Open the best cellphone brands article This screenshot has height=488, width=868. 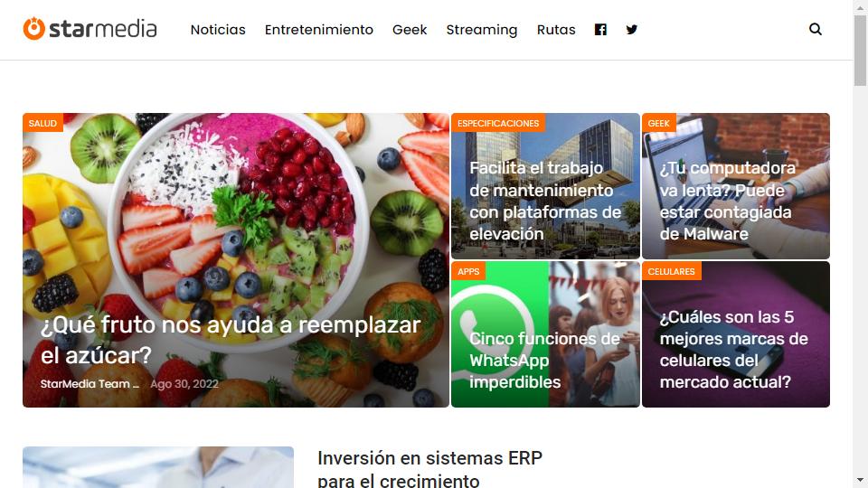(733, 349)
